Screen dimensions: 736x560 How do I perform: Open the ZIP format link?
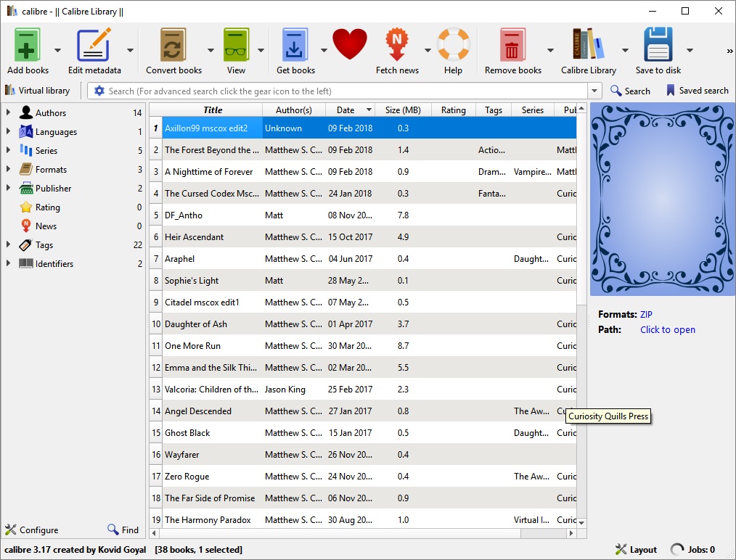point(646,314)
